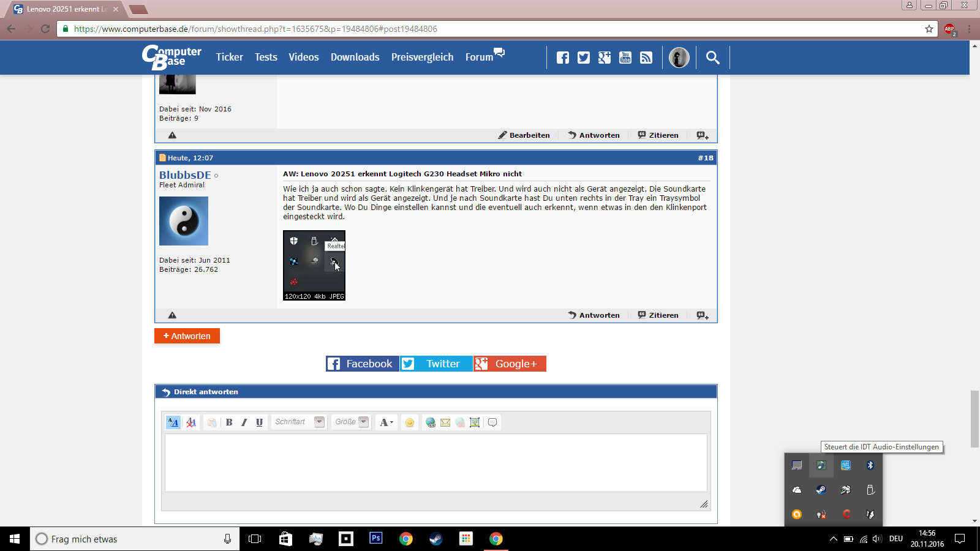Image resolution: width=980 pixels, height=551 pixels.
Task: Toggle italic formatting in reply editor
Action: click(244, 422)
